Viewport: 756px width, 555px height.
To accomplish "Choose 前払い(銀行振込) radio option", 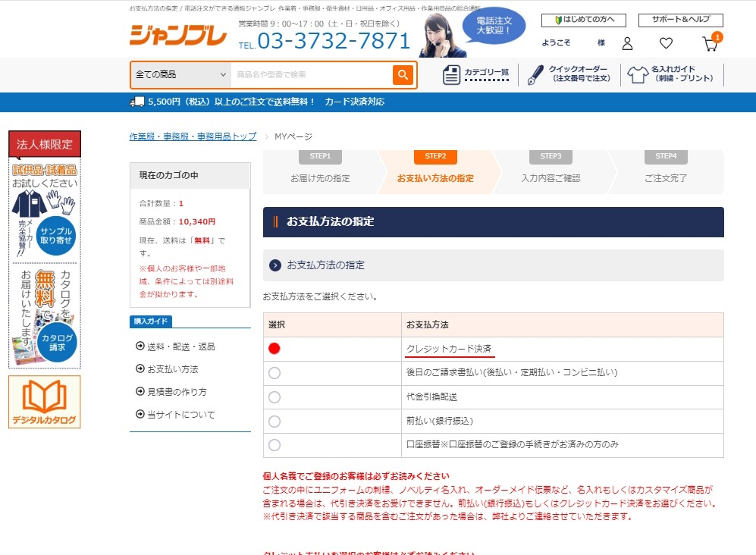I will click(274, 421).
